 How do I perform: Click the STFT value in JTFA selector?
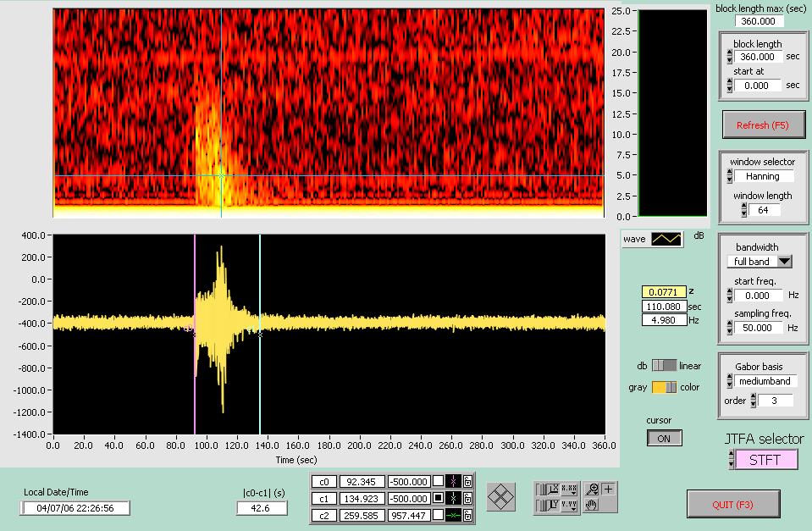point(766,460)
